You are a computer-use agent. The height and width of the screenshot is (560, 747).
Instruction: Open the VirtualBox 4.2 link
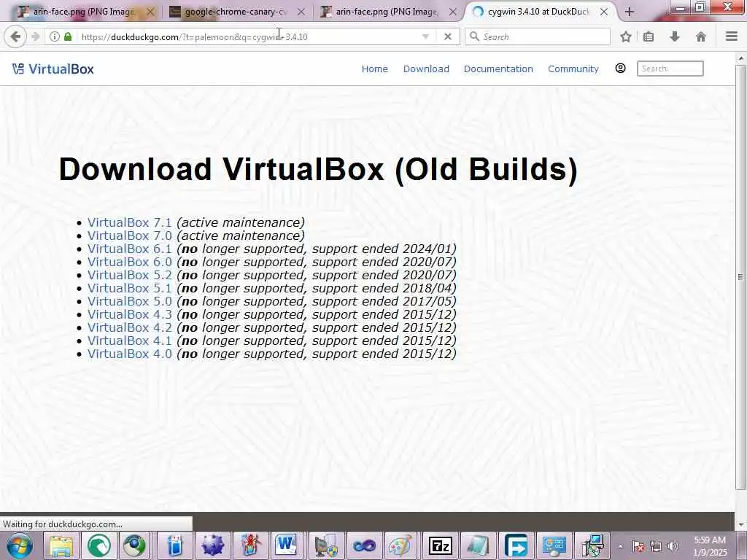point(129,327)
